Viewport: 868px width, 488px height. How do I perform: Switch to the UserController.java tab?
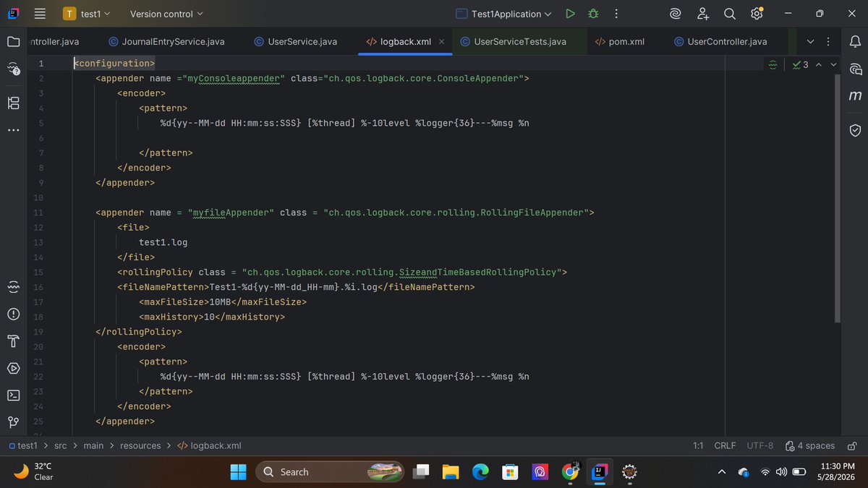coord(720,42)
